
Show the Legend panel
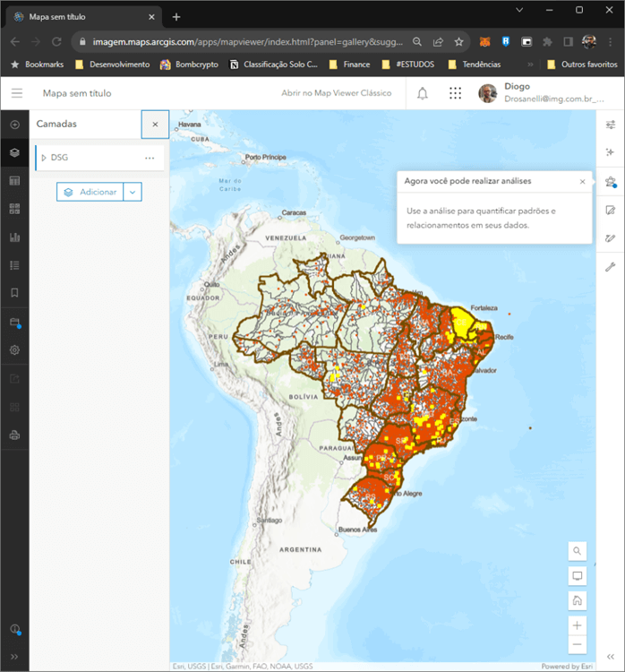click(14, 265)
